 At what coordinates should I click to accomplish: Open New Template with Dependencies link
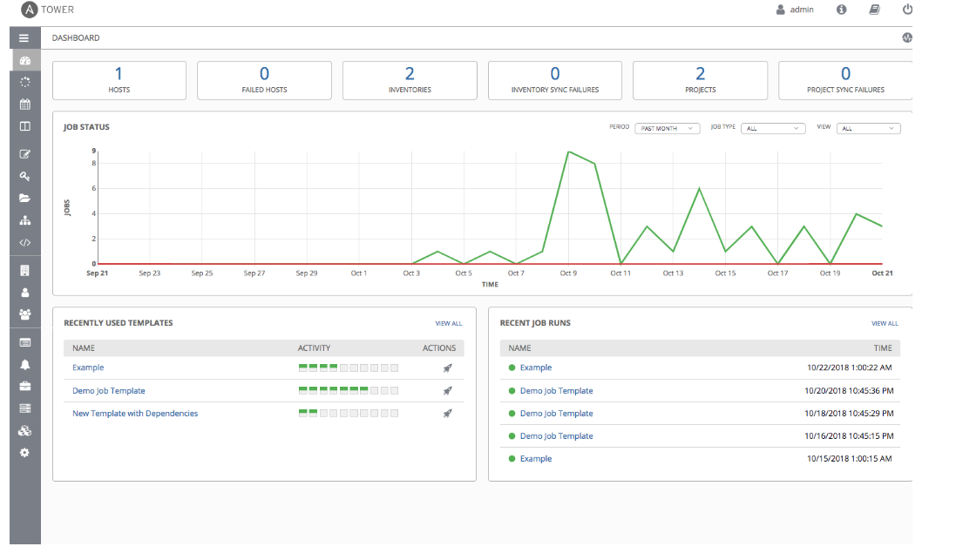tap(135, 413)
